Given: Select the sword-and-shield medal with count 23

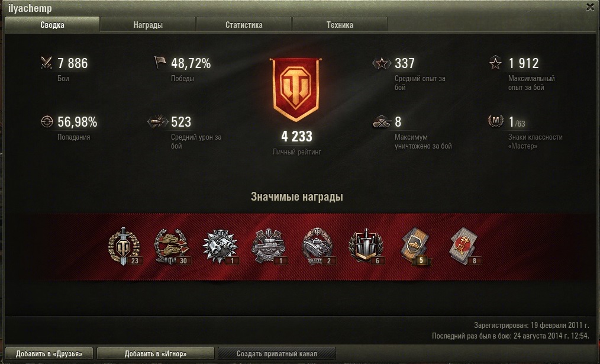Looking at the screenshot, I should 124,246.
